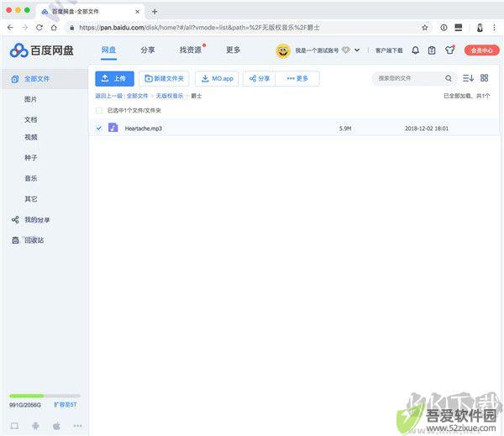Expand the user account dropdown arrow
This screenshot has height=436, width=504.
click(x=357, y=50)
